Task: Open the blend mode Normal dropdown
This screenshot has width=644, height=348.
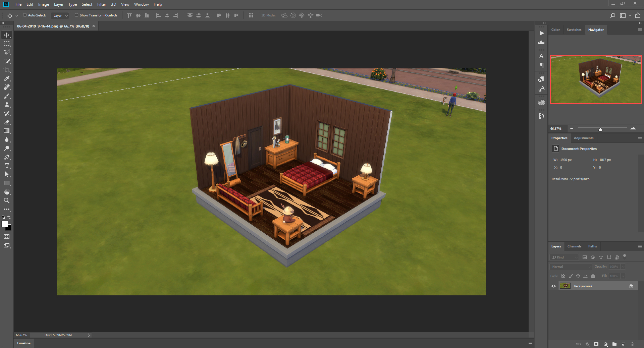Action: point(571,267)
